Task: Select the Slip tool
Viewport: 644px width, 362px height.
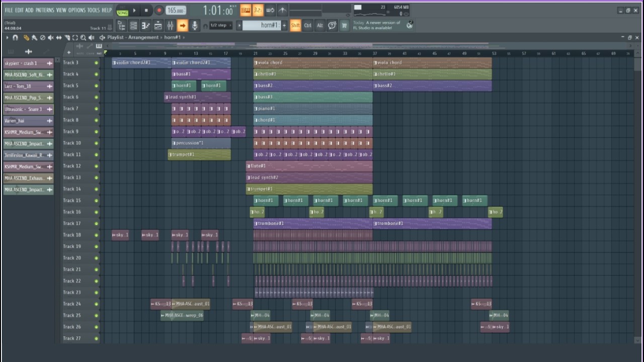Action: pos(58,38)
